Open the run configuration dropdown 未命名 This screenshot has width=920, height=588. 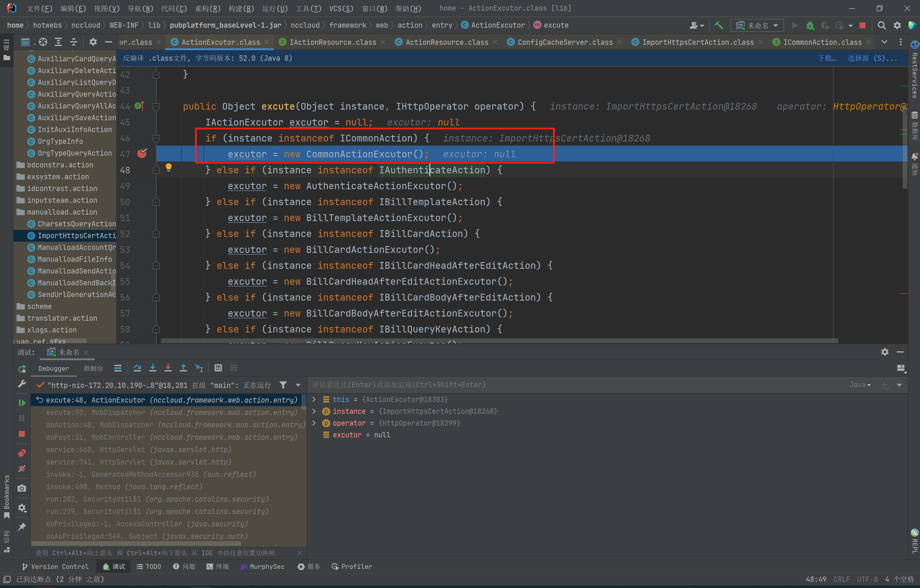[757, 25]
